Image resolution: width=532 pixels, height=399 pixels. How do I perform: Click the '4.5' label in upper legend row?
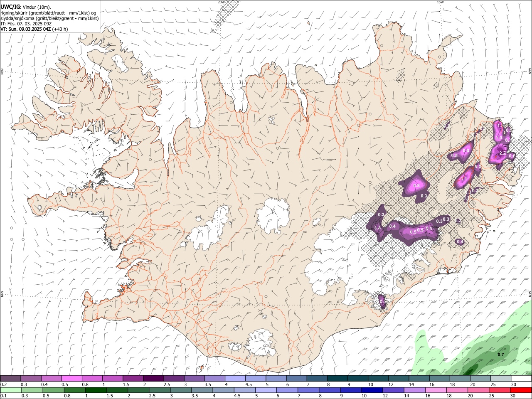(x=249, y=384)
